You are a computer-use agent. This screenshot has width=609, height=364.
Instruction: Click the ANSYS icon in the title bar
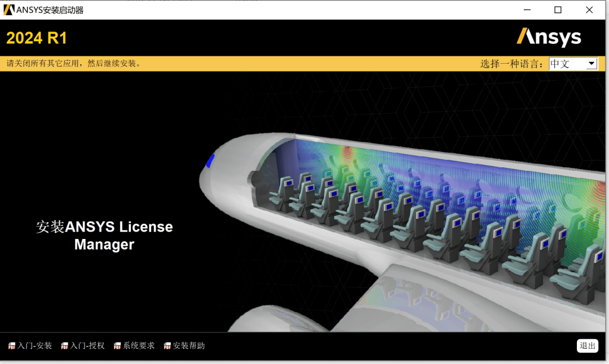pyautogui.click(x=8, y=9)
